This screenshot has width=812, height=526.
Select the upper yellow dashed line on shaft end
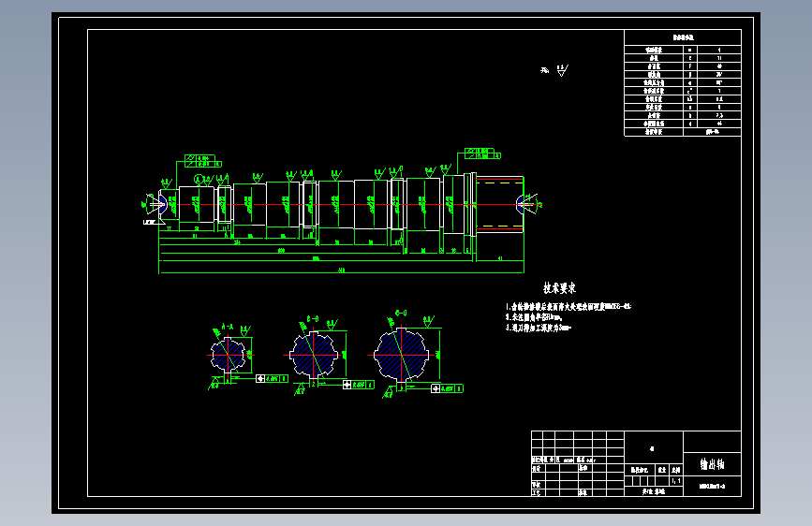point(500,183)
